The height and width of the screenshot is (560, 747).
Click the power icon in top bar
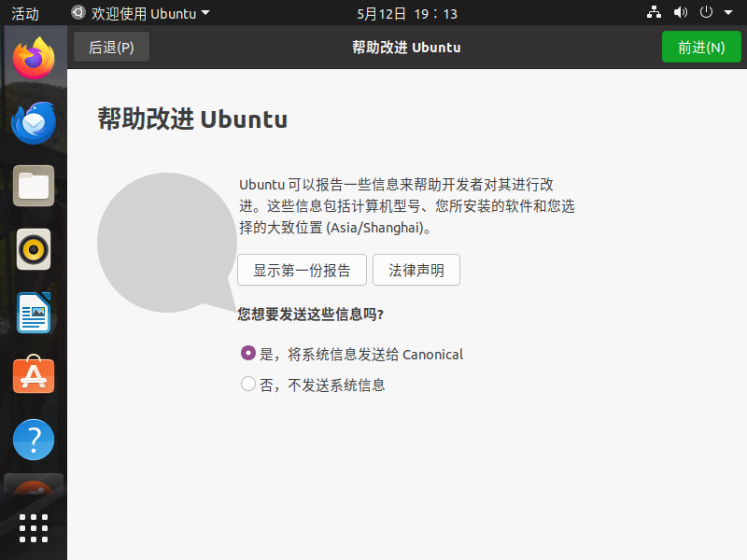pyautogui.click(x=706, y=12)
